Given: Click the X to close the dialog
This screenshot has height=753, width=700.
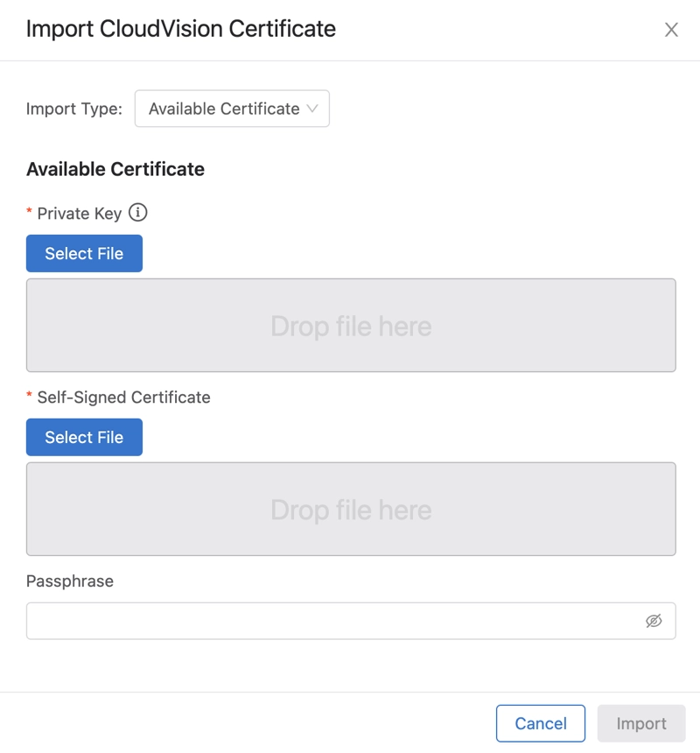Looking at the screenshot, I should point(671,29).
